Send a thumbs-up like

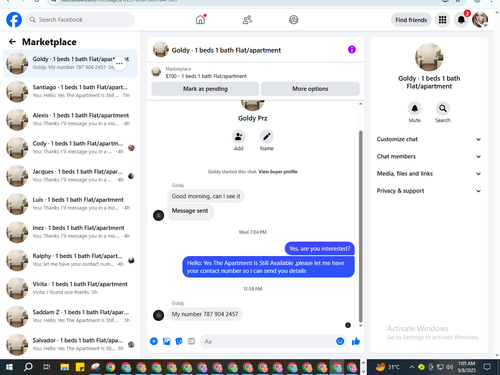[356, 341]
